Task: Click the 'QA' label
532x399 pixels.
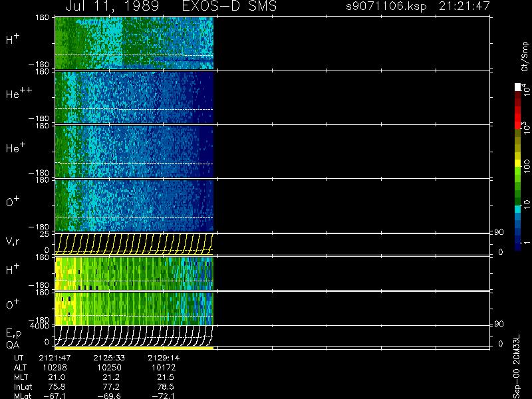Action: (13, 345)
